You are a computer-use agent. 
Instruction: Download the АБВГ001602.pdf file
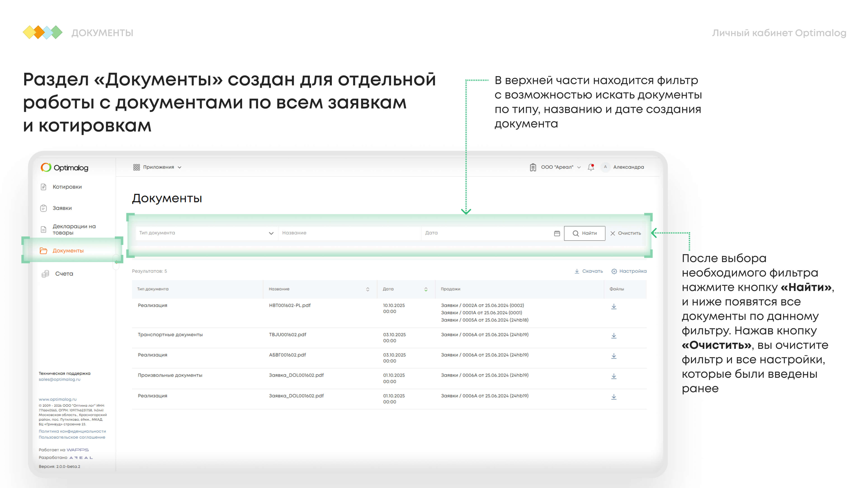point(614,356)
